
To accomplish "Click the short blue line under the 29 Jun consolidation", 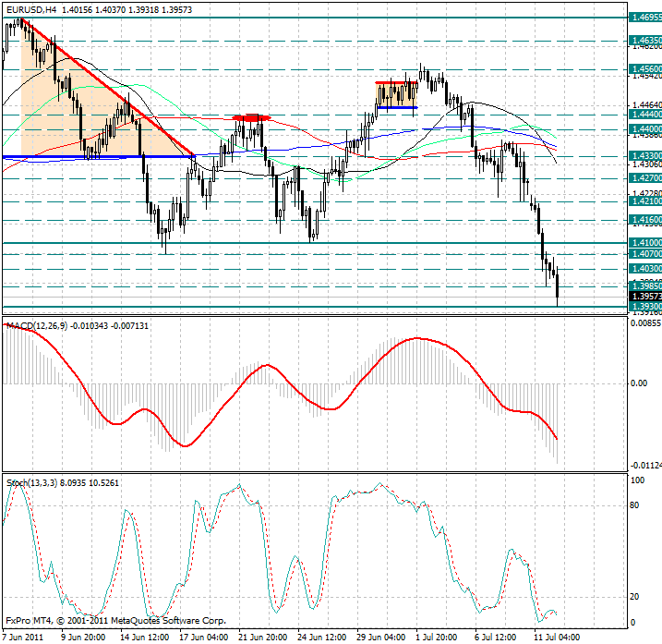I will (x=397, y=108).
